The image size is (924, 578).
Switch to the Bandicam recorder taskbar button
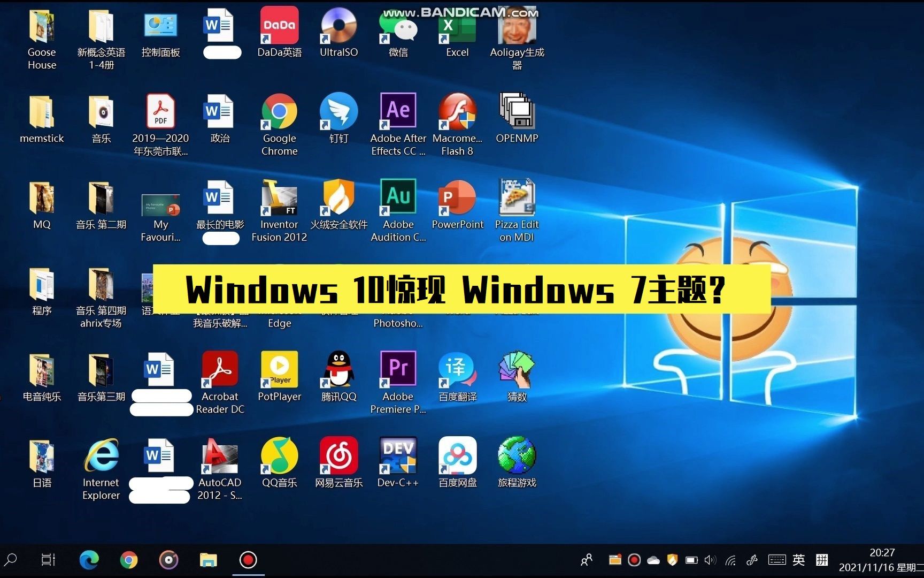click(248, 560)
